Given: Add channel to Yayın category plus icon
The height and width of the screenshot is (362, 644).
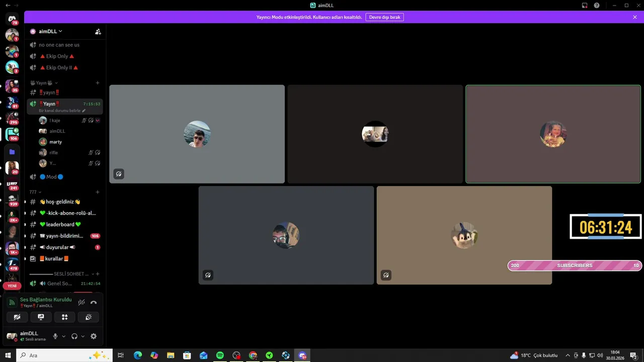Looking at the screenshot, I should (x=98, y=83).
